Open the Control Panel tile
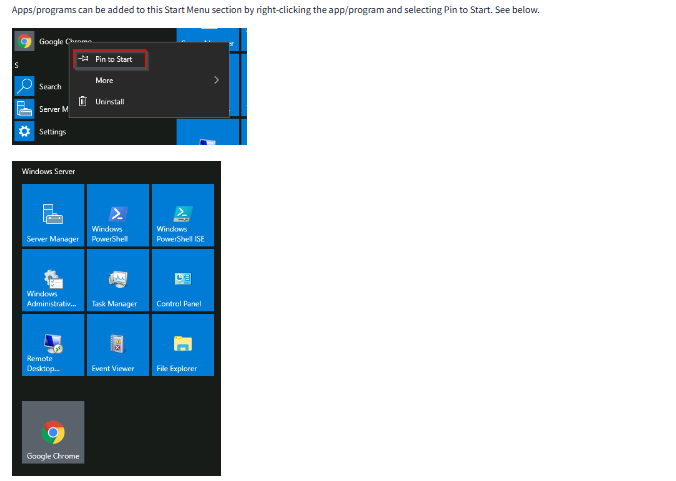 click(x=182, y=280)
